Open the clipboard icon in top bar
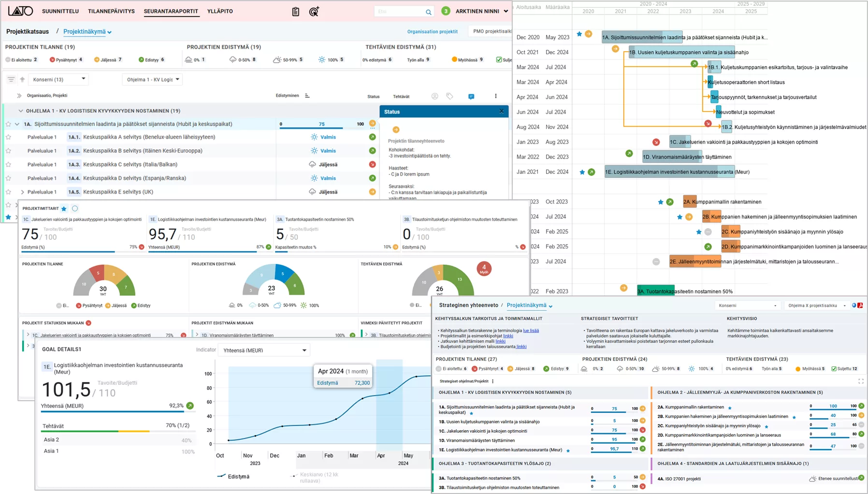The image size is (868, 494). pyautogui.click(x=296, y=12)
